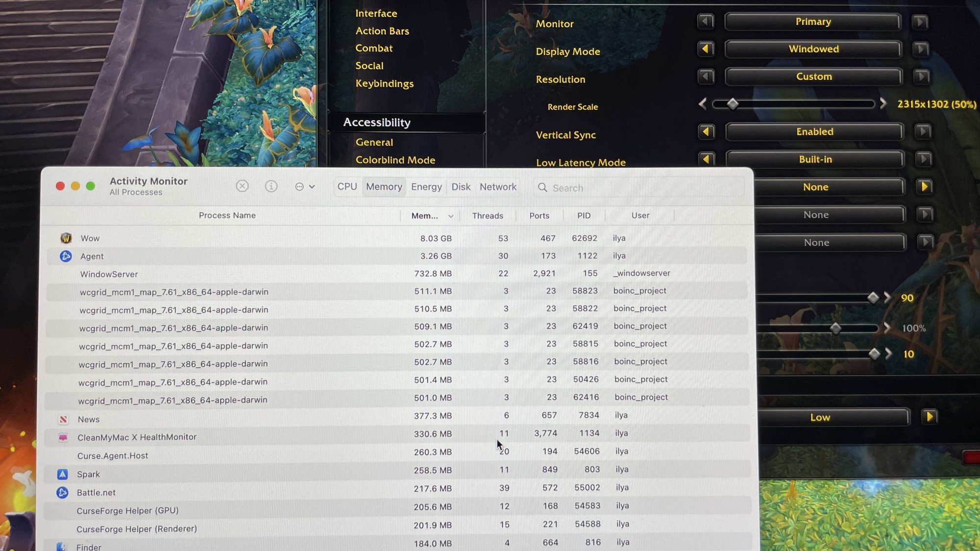Screen dimensions: 980x551
Task: Open Keybindings settings category
Action: point(384,84)
